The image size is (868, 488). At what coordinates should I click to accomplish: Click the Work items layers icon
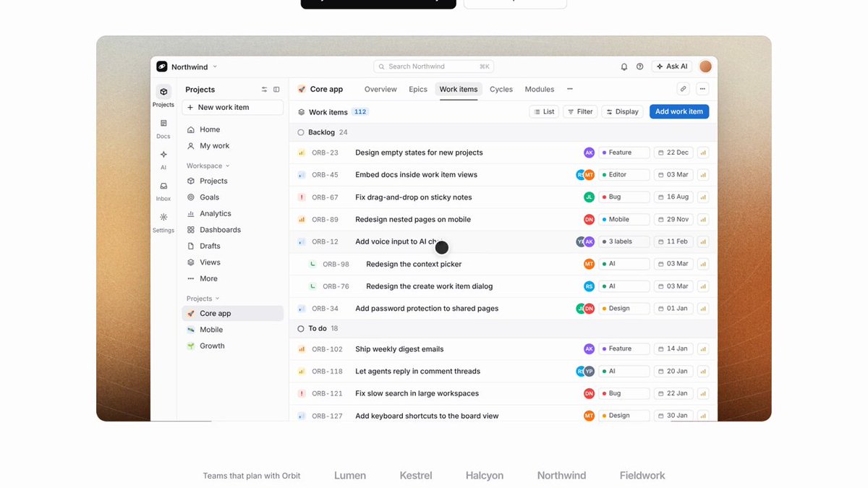coord(302,112)
